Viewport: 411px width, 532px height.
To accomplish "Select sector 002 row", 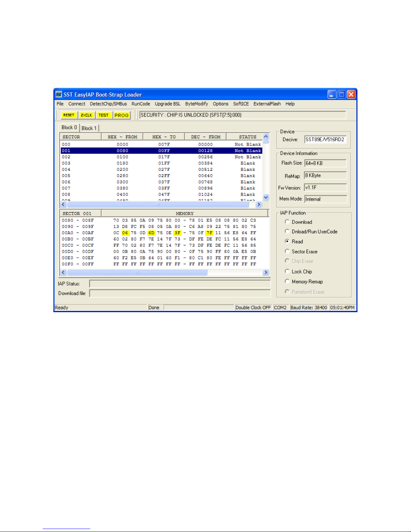I will coord(161,157).
